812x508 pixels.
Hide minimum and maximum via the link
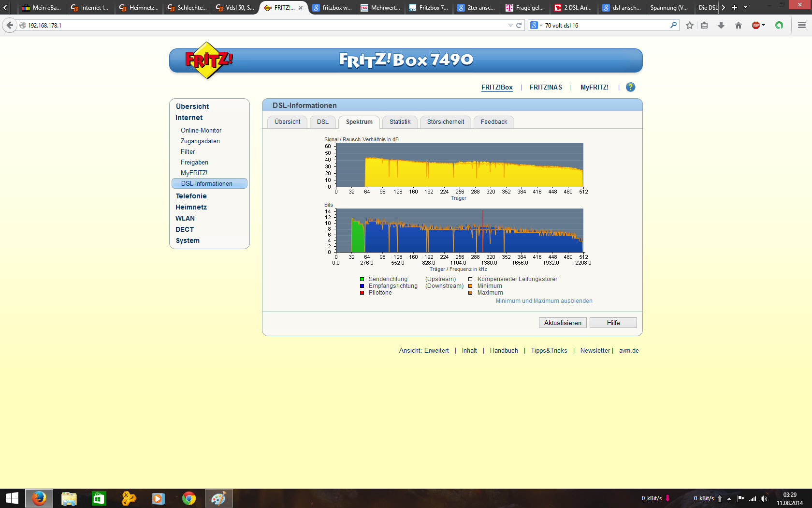tap(544, 301)
